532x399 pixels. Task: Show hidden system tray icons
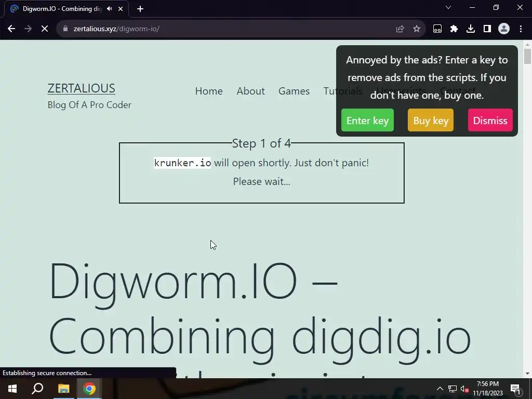pos(440,389)
